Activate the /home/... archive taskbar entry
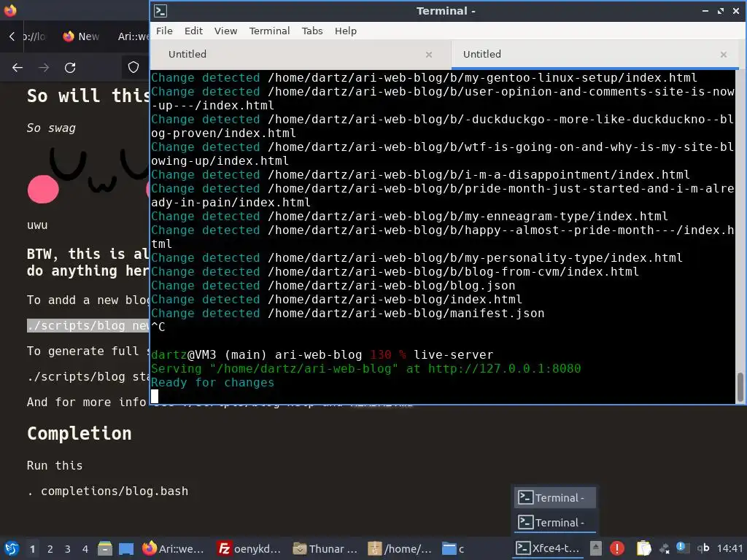747x560 pixels. (x=400, y=549)
